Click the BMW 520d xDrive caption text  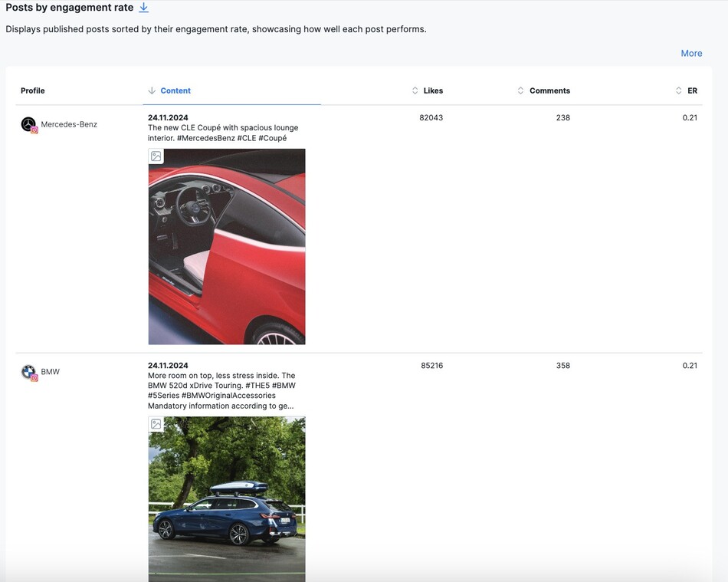tap(222, 390)
